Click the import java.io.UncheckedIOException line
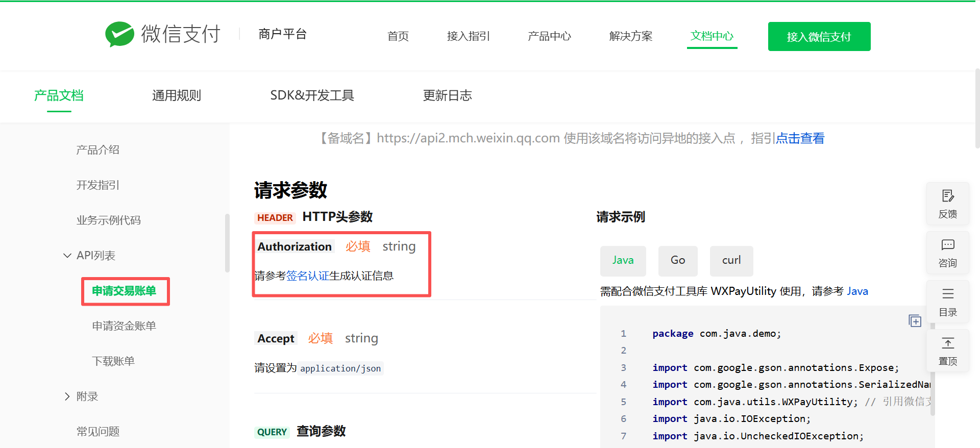 [x=758, y=436]
